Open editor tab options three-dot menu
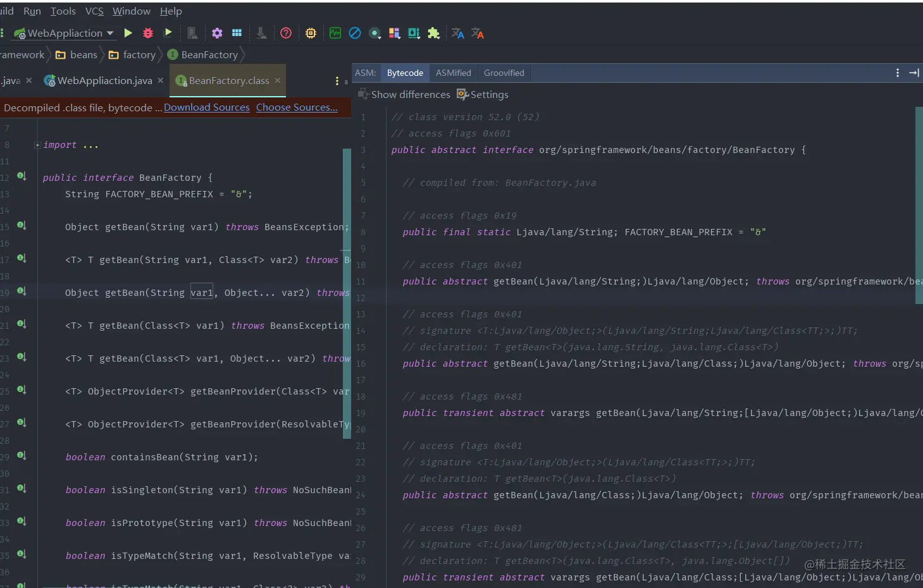 337,81
